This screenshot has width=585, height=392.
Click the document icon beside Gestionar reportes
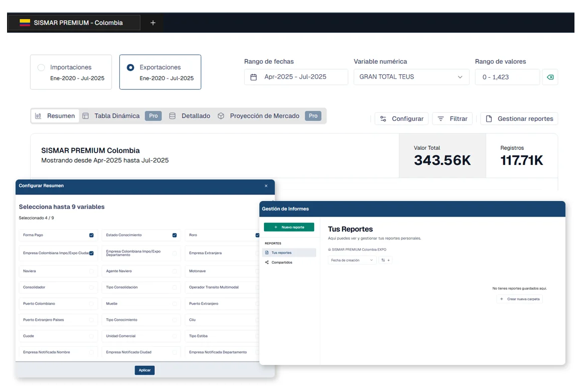pyautogui.click(x=489, y=119)
